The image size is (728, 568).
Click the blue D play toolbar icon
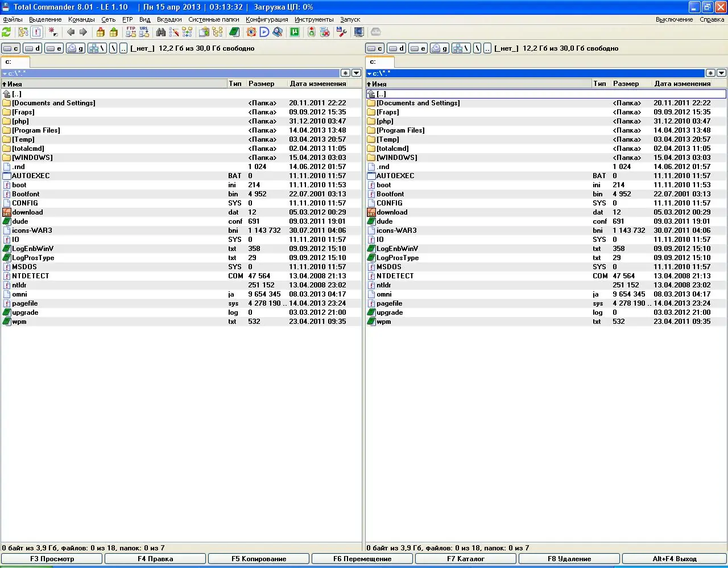coord(264,32)
